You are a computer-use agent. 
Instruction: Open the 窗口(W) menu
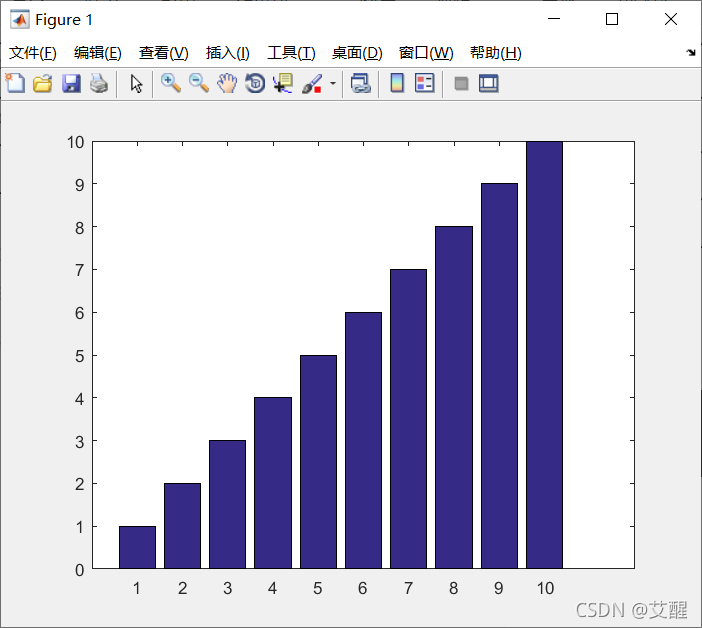coord(426,53)
